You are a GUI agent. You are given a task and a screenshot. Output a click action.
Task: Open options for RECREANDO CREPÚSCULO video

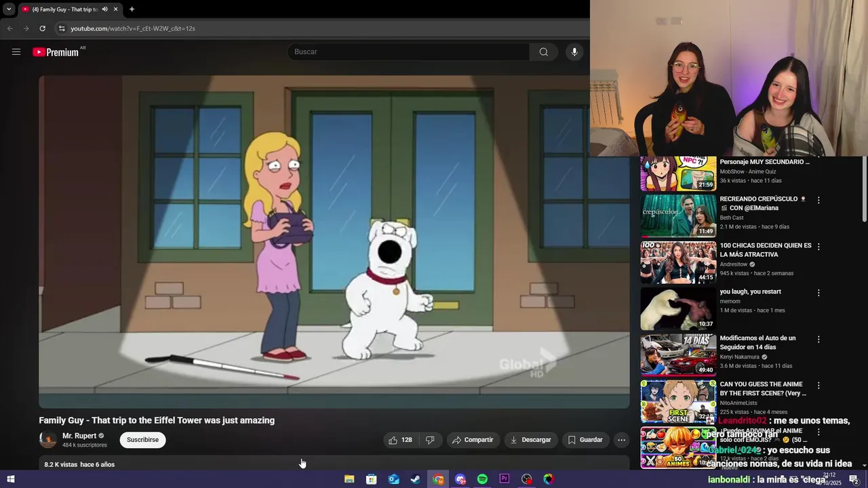tap(818, 200)
